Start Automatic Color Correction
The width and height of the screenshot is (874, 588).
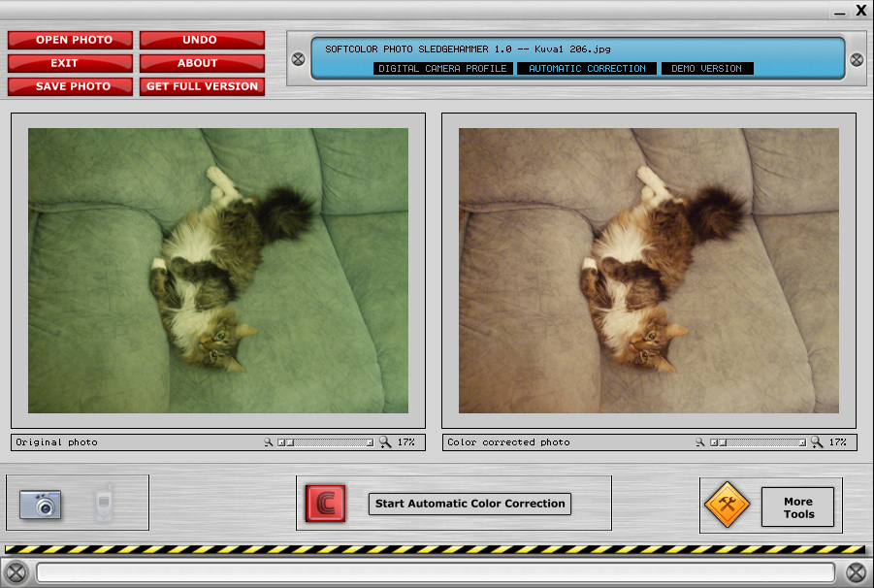point(469,504)
